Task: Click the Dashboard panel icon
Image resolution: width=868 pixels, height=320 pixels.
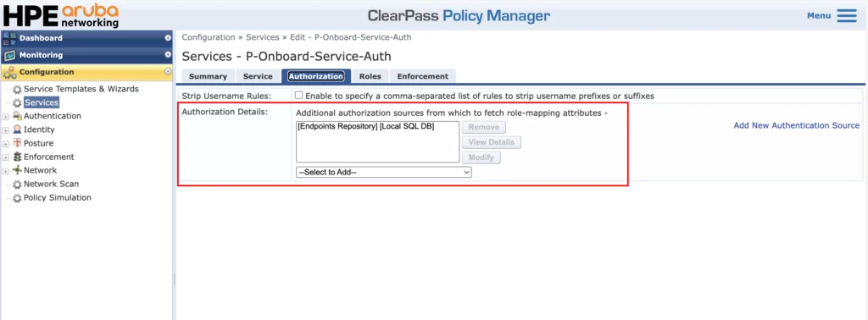Action: (x=9, y=38)
